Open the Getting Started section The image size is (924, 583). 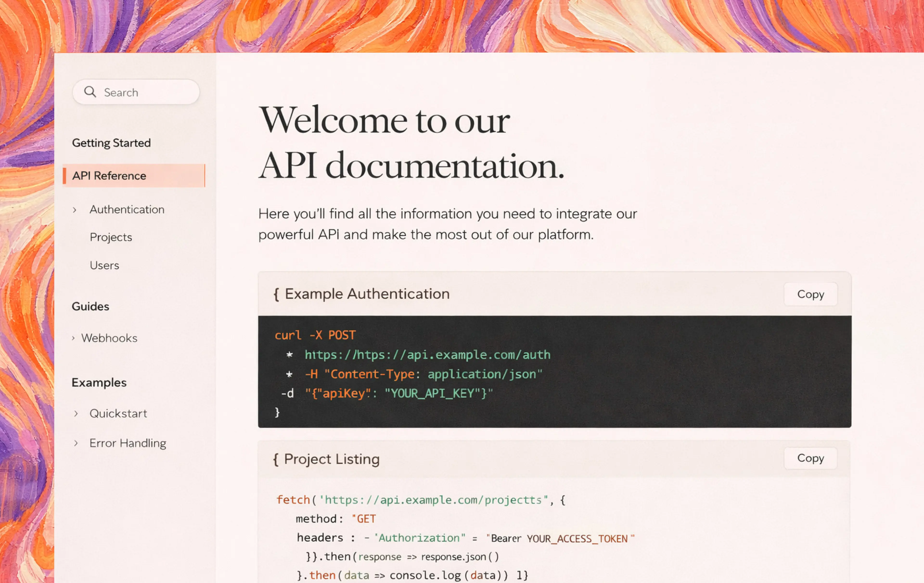coord(111,143)
